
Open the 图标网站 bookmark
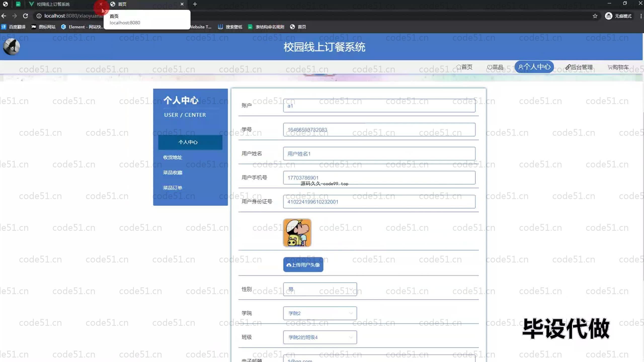point(43,27)
